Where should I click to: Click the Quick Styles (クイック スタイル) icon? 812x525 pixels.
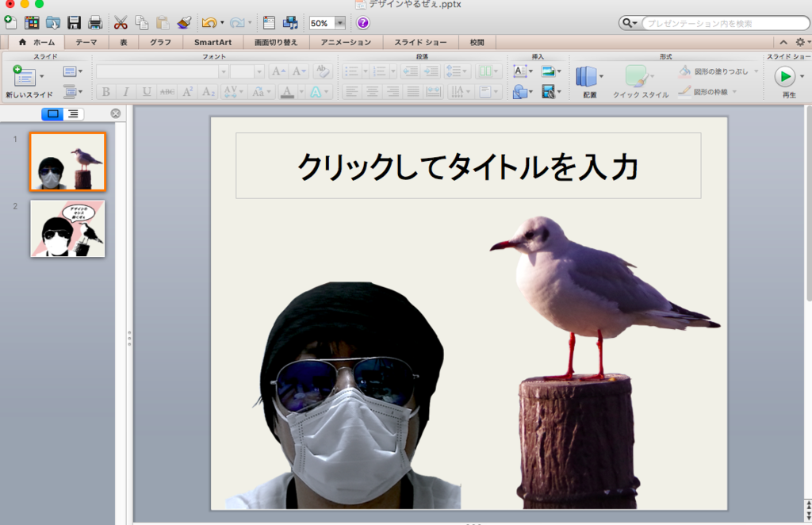(x=636, y=76)
